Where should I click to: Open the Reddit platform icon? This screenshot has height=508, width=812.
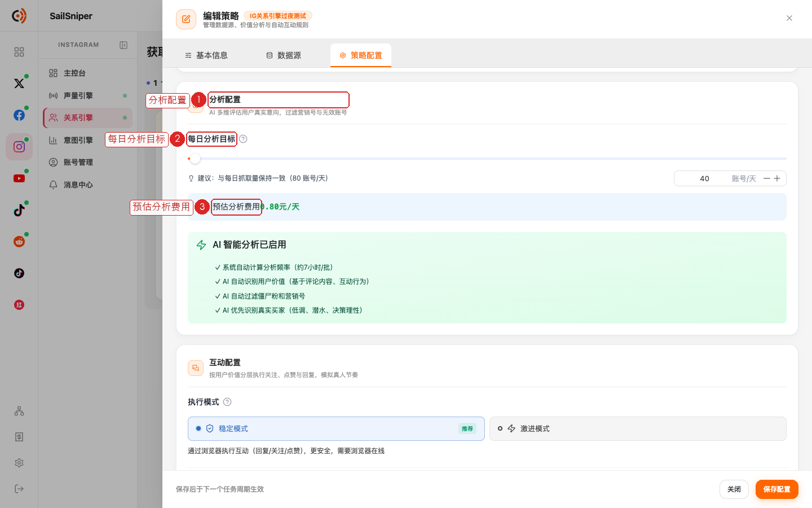pos(19,242)
